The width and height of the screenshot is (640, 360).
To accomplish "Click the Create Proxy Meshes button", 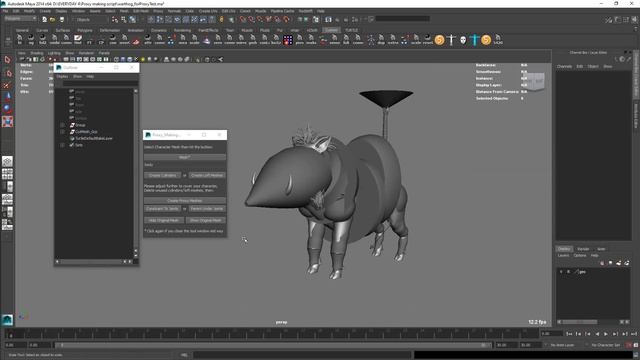I will [185, 200].
